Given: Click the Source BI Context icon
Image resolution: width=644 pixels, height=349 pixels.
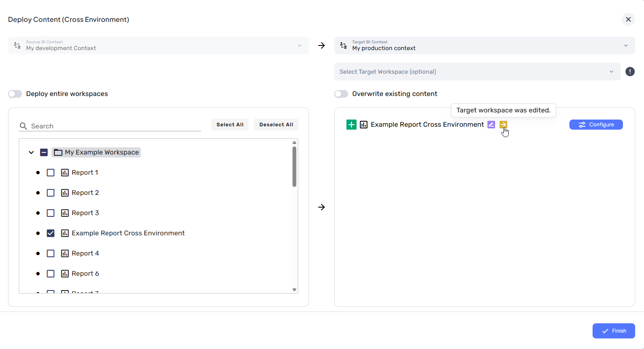Looking at the screenshot, I should tap(17, 45).
